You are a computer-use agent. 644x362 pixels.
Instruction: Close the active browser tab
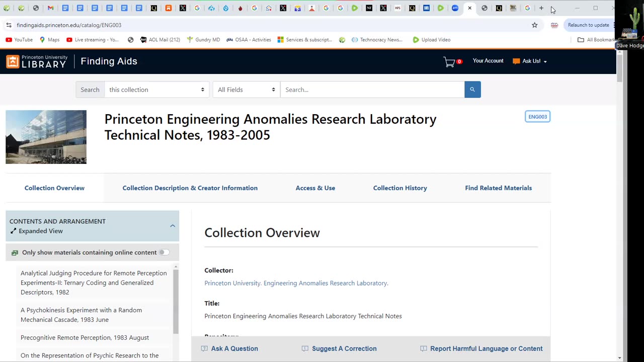tap(470, 8)
